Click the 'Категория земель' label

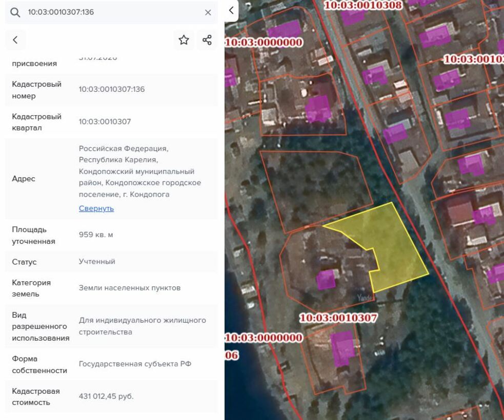(x=31, y=288)
